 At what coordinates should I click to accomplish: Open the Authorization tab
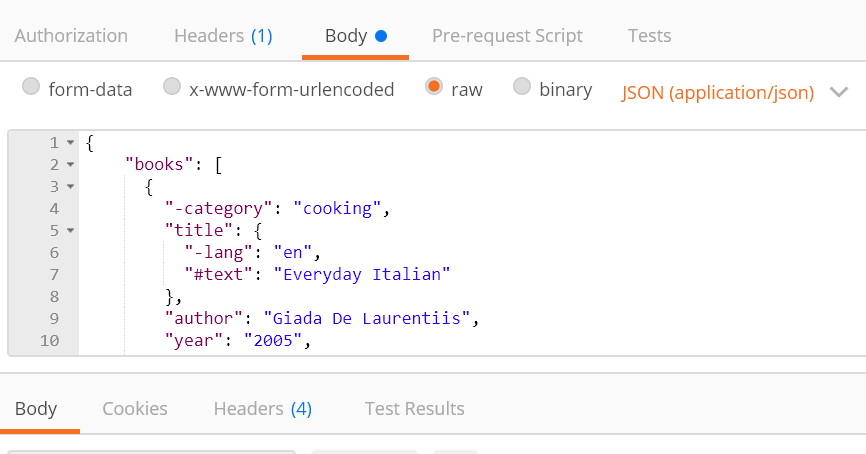click(71, 36)
